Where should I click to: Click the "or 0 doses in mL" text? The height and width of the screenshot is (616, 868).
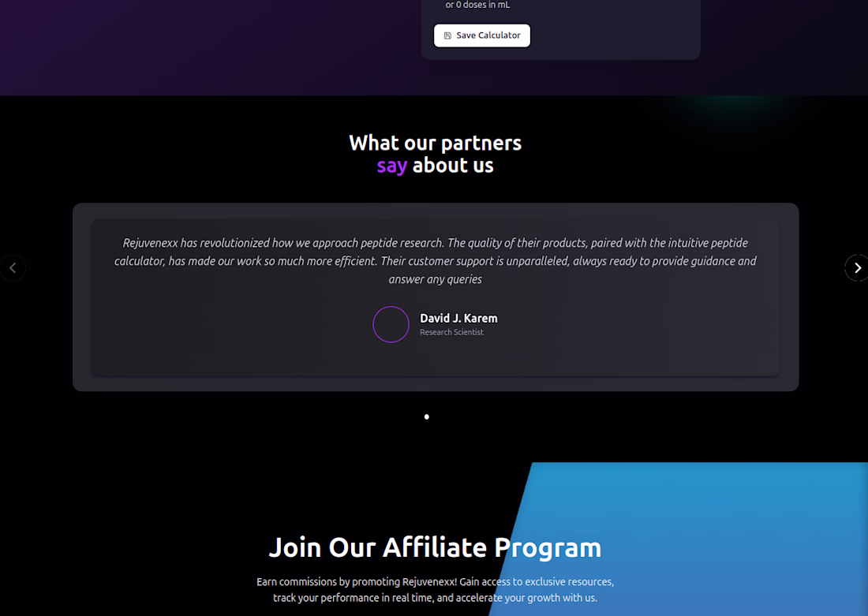tap(477, 6)
